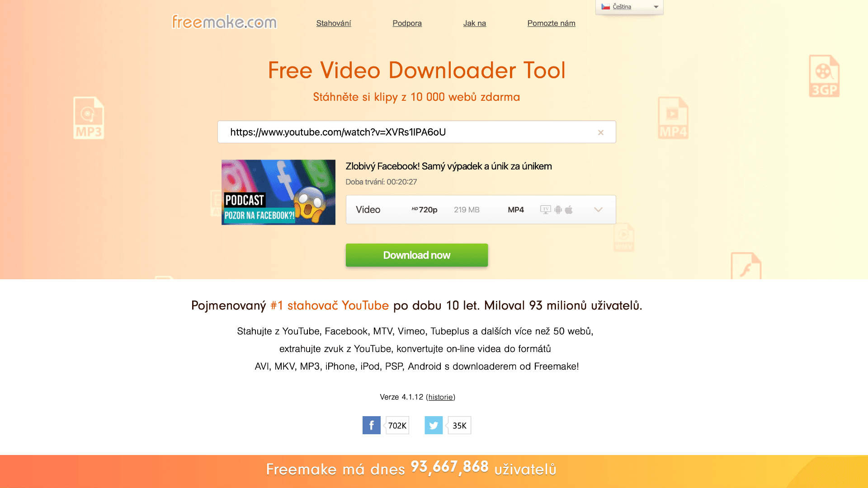Click the Twitter share icon
This screenshot has height=488, width=868.
pos(433,425)
